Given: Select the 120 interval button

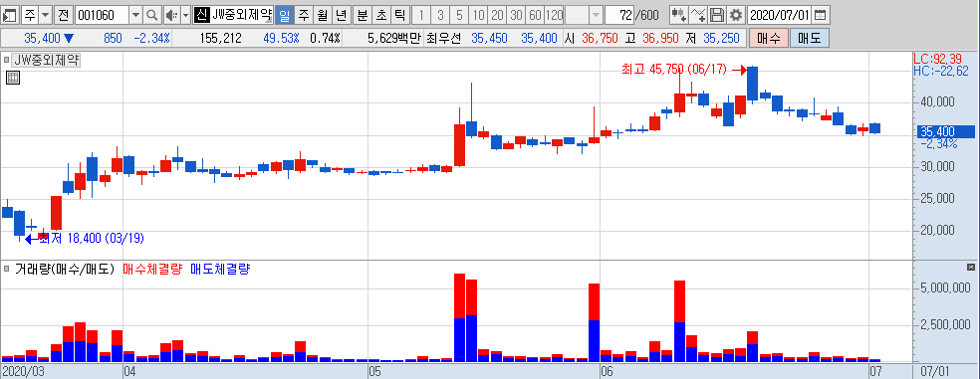Looking at the screenshot, I should [555, 14].
